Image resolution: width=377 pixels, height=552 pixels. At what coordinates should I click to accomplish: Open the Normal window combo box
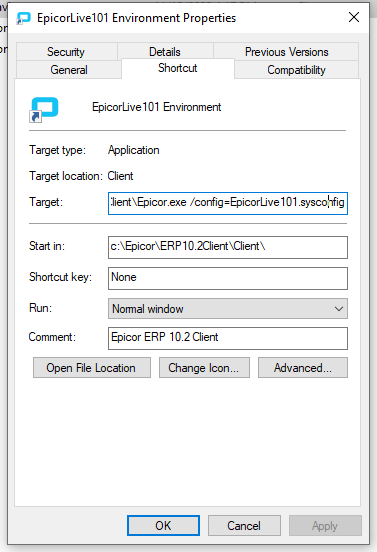pyautogui.click(x=228, y=309)
